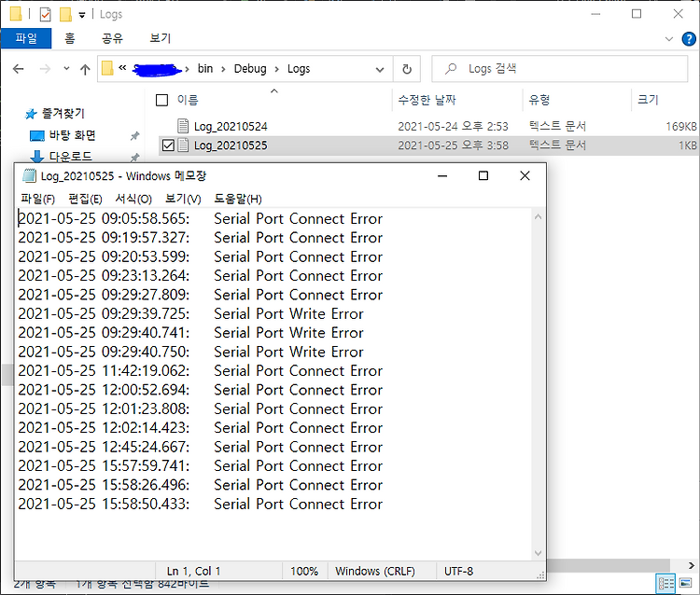Viewport: 700px width, 595px height.
Task: Sort files by 유형 column
Action: 539,100
